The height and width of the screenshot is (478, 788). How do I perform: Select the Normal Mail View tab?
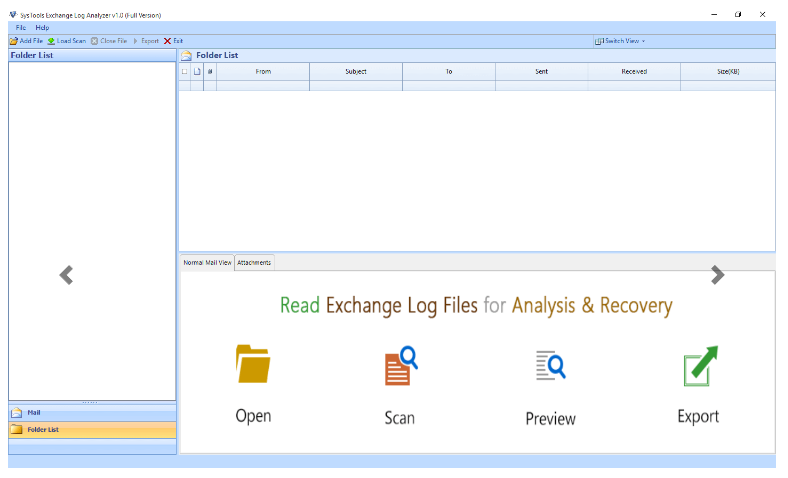207,262
